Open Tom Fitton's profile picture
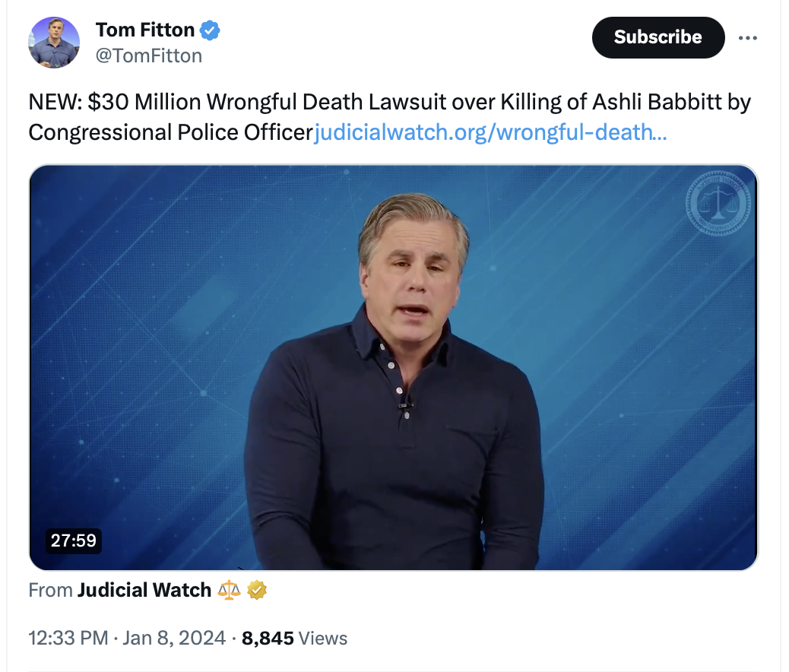The width and height of the screenshot is (789, 672). [54, 42]
